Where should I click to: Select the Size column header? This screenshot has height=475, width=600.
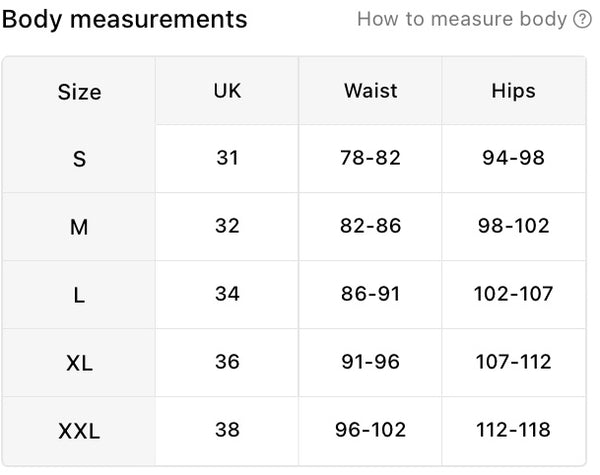[79, 92]
